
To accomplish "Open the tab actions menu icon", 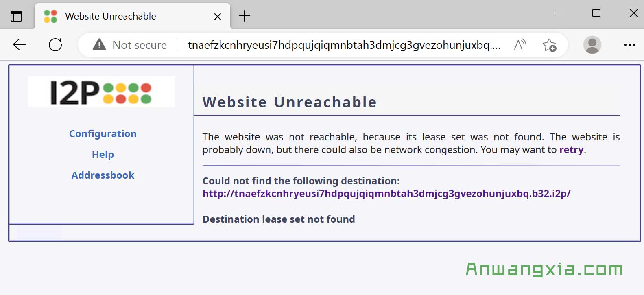I will coord(16,16).
